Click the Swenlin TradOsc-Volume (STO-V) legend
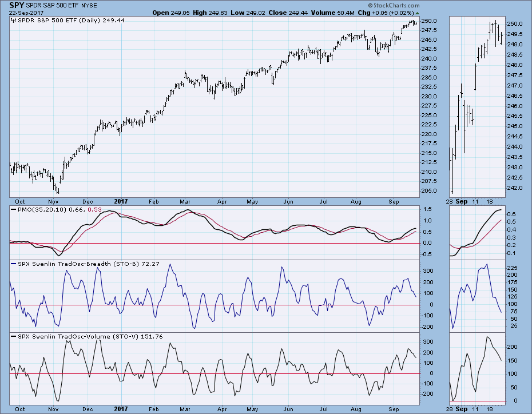The width and height of the screenshot is (532, 414). [90, 337]
